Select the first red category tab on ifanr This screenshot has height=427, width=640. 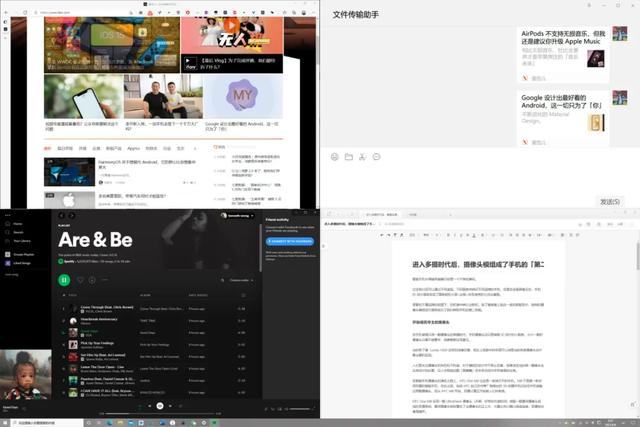(47, 148)
